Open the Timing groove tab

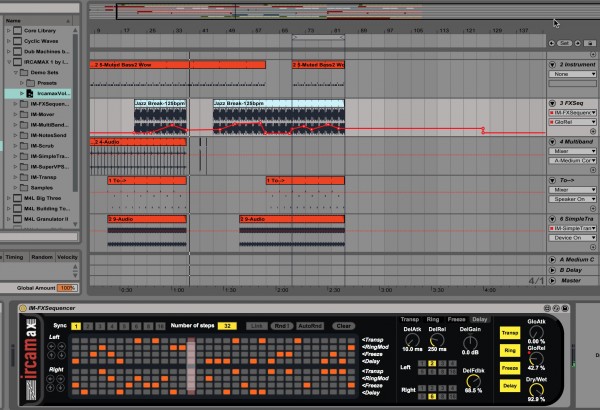pyautogui.click(x=15, y=257)
